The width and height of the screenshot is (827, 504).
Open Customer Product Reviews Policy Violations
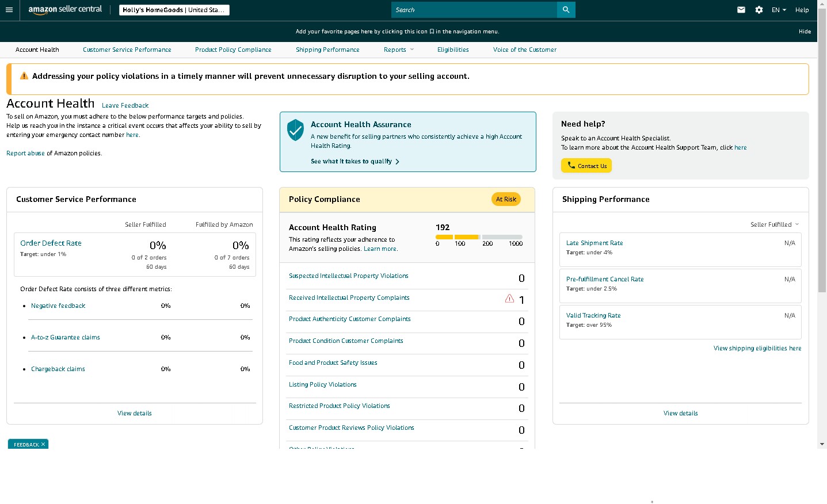[352, 428]
